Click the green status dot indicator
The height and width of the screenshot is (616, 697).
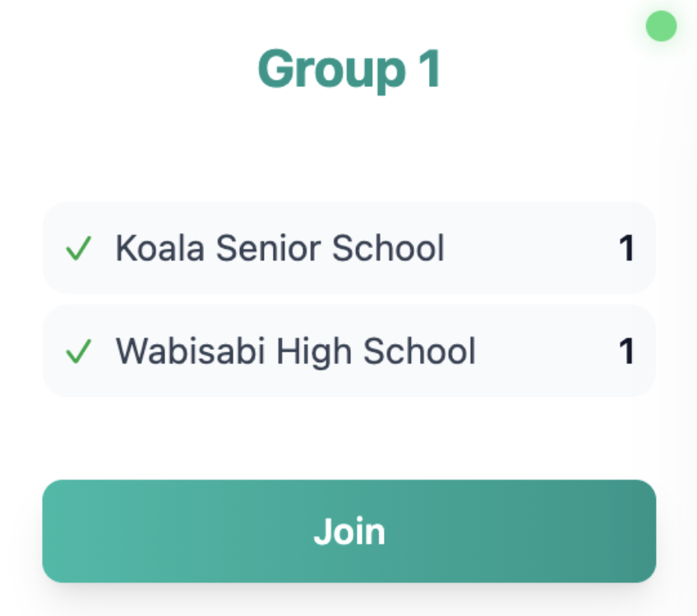(661, 26)
